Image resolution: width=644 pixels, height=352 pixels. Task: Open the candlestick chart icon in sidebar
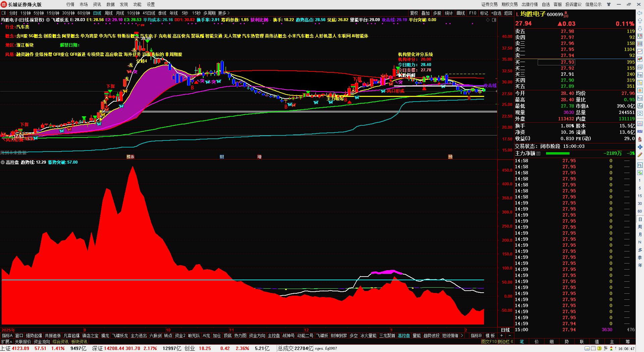pyautogui.click(x=640, y=59)
